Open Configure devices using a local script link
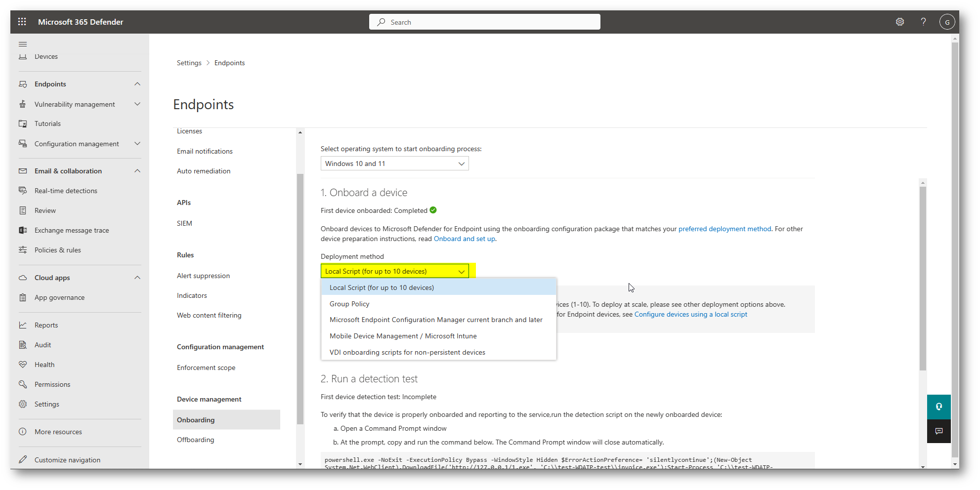 coord(690,314)
